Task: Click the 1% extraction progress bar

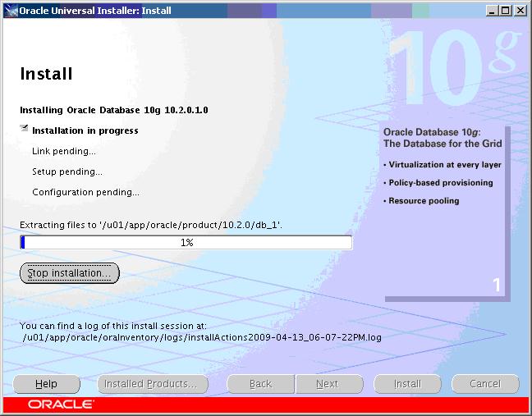Action: 186,242
